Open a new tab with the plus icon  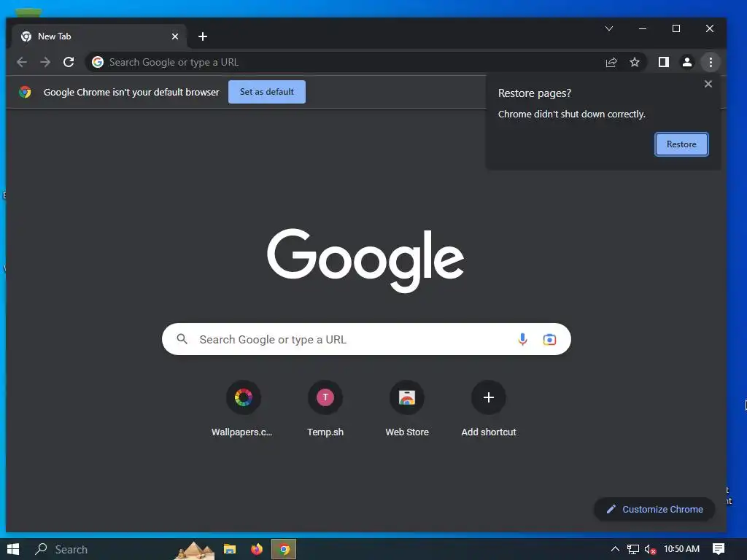coord(203,36)
